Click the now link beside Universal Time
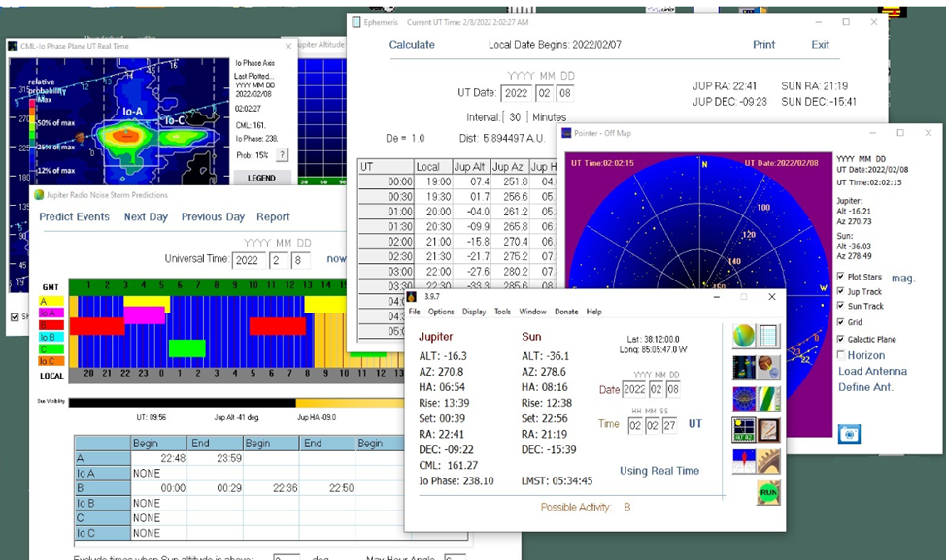 [x=336, y=258]
